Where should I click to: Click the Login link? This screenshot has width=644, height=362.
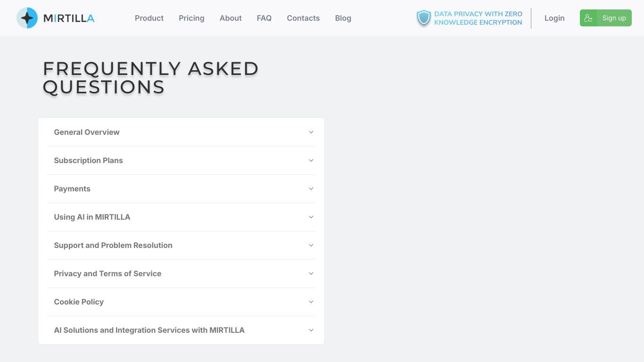(x=554, y=18)
